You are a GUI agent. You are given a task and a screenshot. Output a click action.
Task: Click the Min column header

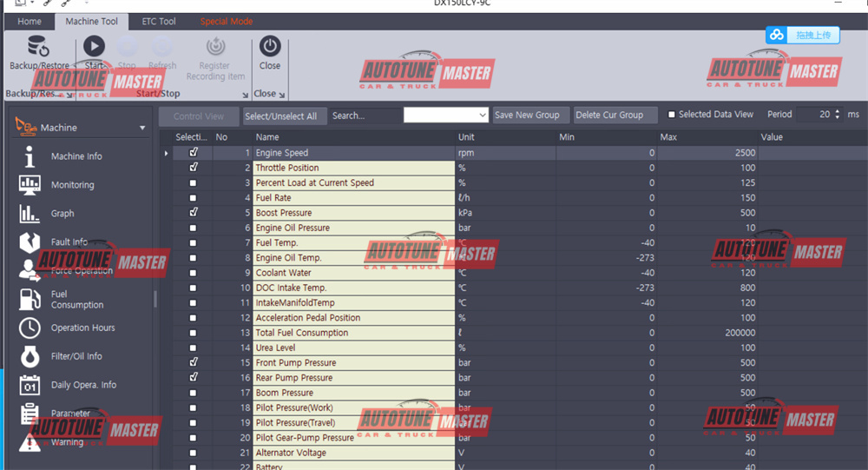[x=607, y=137]
